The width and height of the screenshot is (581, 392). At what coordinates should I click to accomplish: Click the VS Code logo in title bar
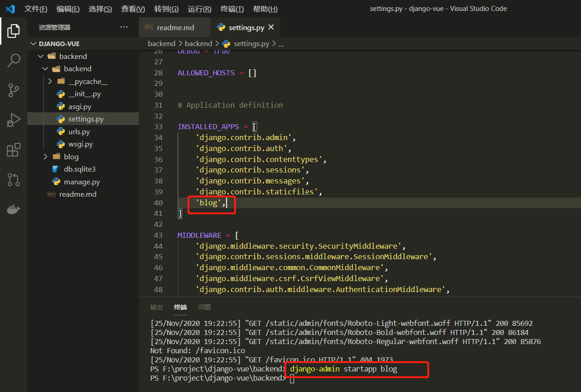click(10, 9)
